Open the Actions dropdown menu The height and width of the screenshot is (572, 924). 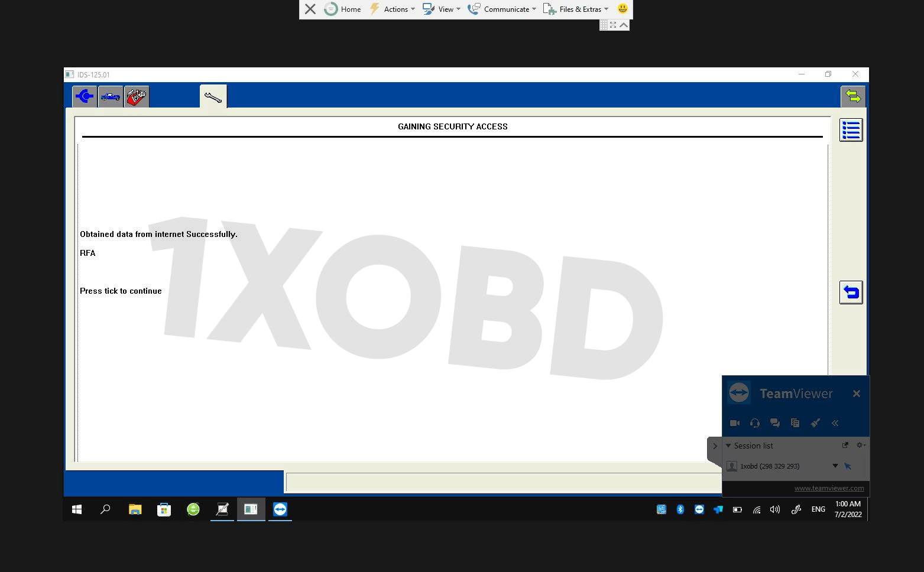coord(392,9)
